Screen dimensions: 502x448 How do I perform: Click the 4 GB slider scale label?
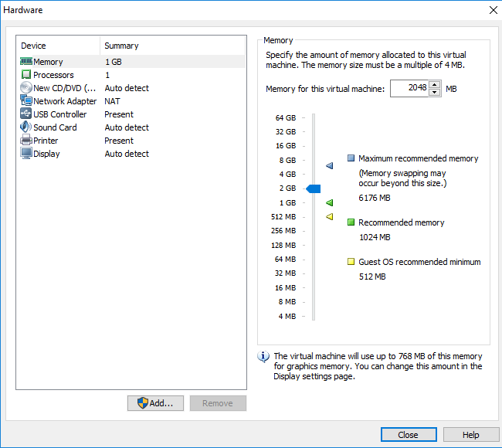coord(287,175)
